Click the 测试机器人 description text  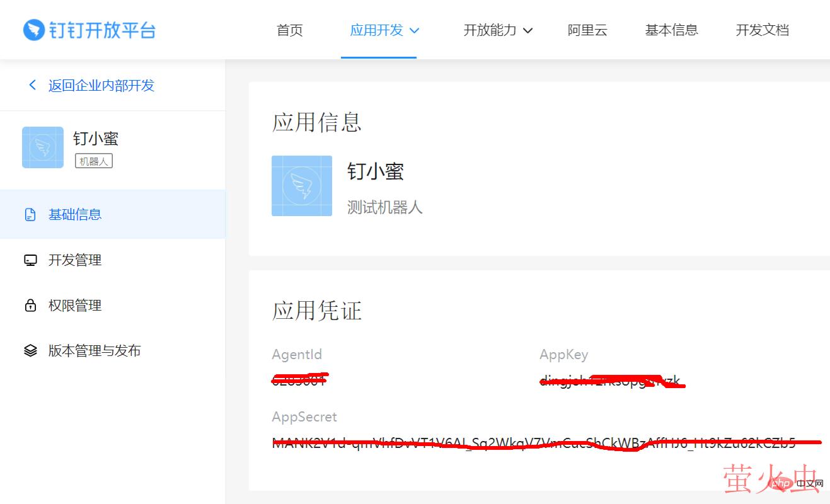point(385,207)
